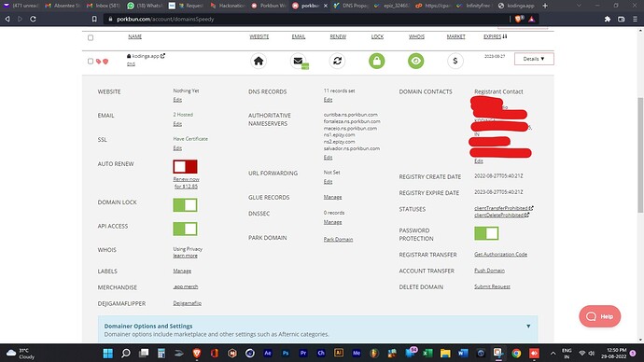Open the Email envelope icon for kodinga.app
The height and width of the screenshot is (362, 644).
tap(299, 62)
